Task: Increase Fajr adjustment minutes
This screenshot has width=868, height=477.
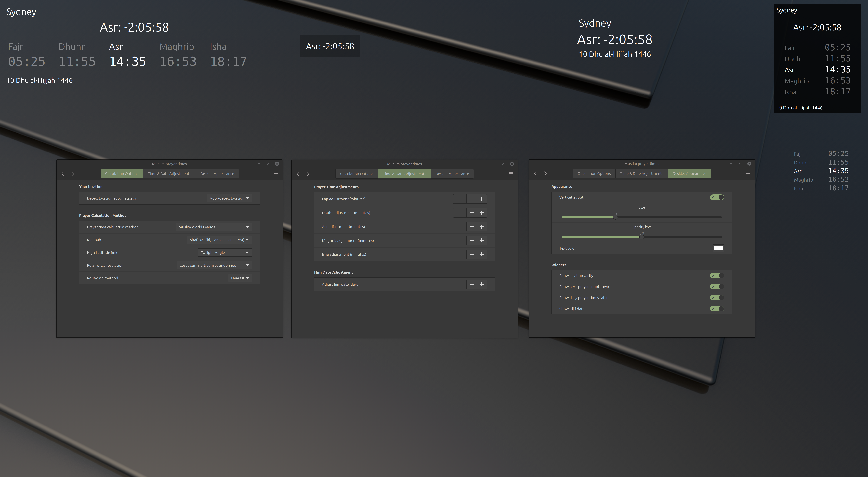Action: tap(482, 199)
